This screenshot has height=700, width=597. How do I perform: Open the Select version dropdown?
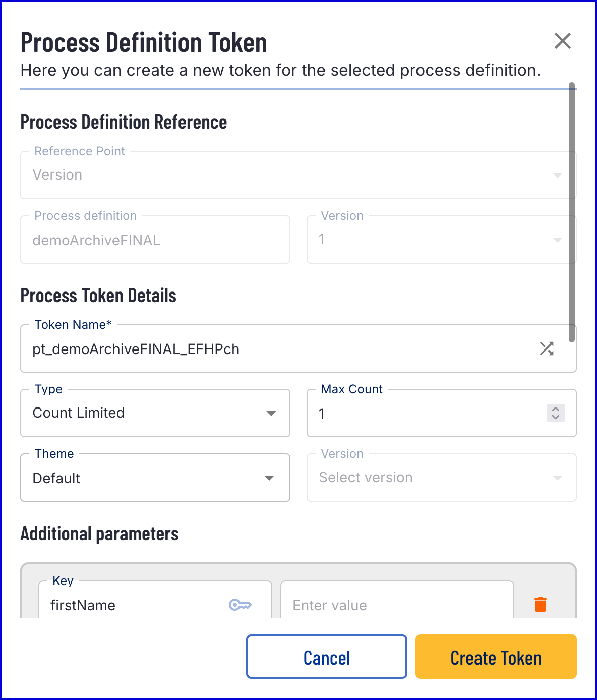click(442, 478)
